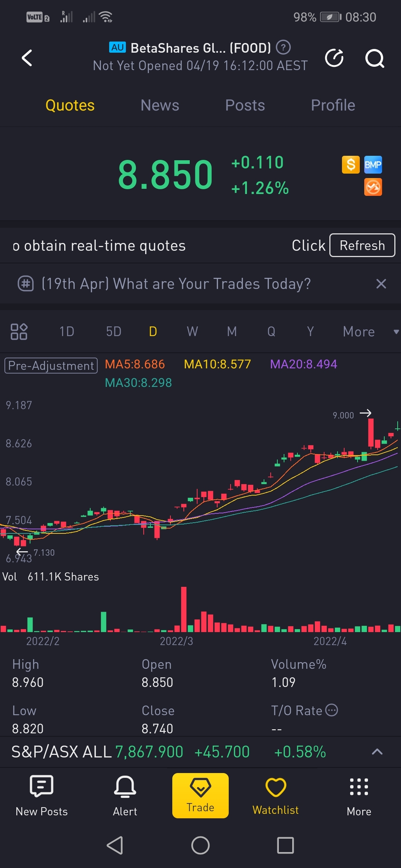Tap the question mark help icon
This screenshot has height=868, width=401.
coord(283,47)
